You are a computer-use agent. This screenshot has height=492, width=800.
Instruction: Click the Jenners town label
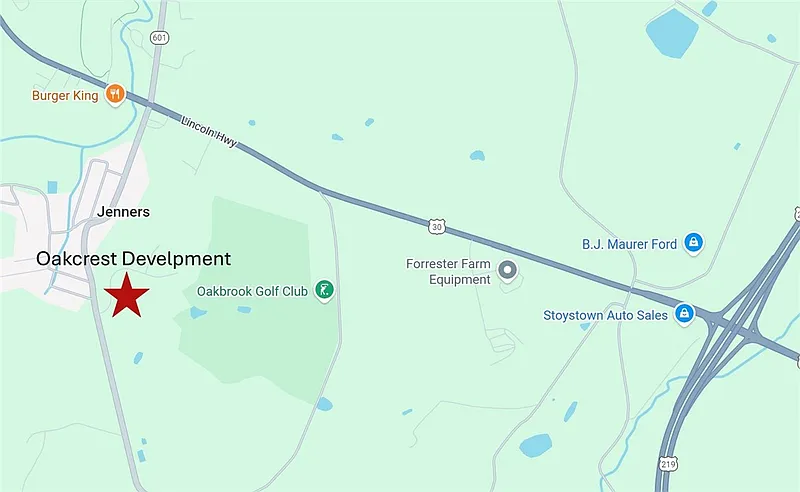coord(123,212)
